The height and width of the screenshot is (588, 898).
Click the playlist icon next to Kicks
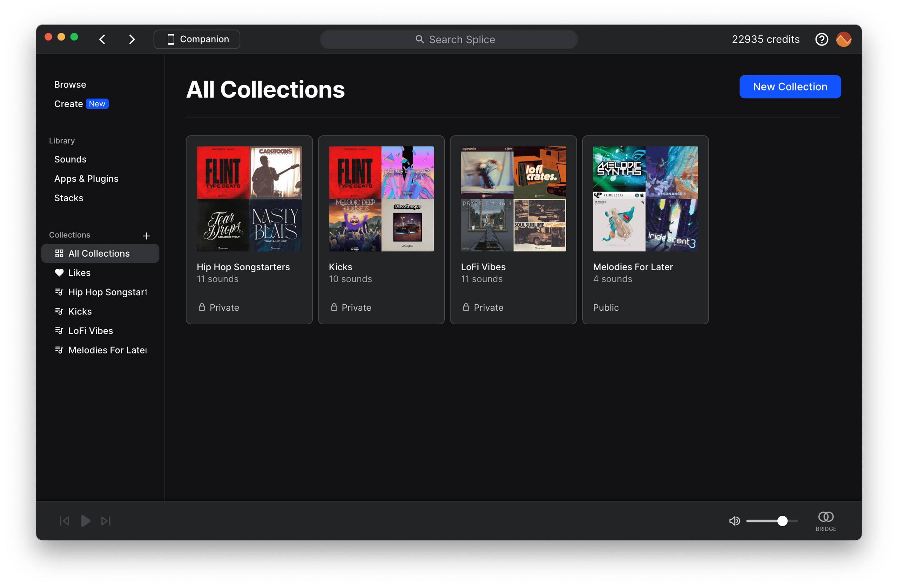coord(59,311)
